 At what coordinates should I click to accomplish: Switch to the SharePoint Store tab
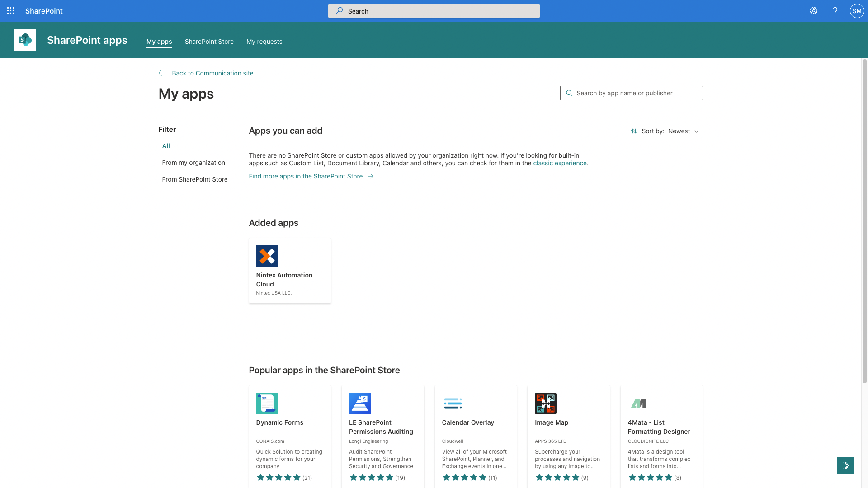coord(209,42)
